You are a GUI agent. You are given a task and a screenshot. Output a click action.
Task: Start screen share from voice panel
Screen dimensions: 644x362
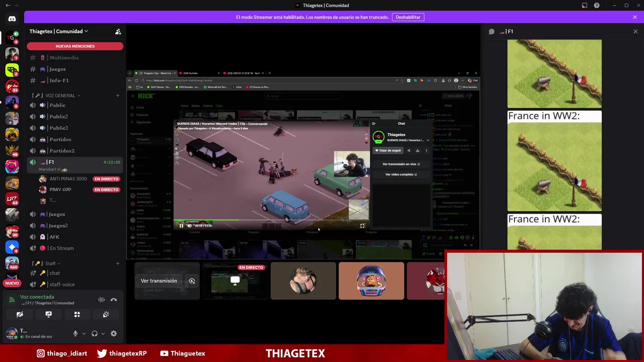(48, 314)
